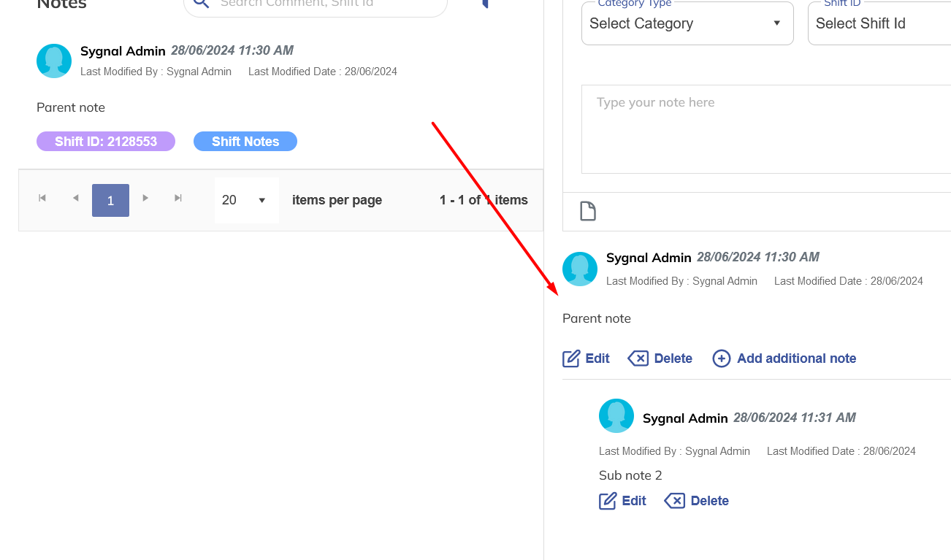The height and width of the screenshot is (560, 951).
Task: Go to the next page arrow
Action: click(x=145, y=199)
